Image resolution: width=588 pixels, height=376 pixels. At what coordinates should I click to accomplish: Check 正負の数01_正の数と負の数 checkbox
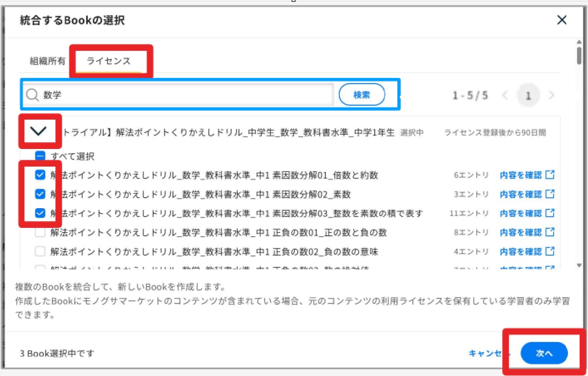40,232
